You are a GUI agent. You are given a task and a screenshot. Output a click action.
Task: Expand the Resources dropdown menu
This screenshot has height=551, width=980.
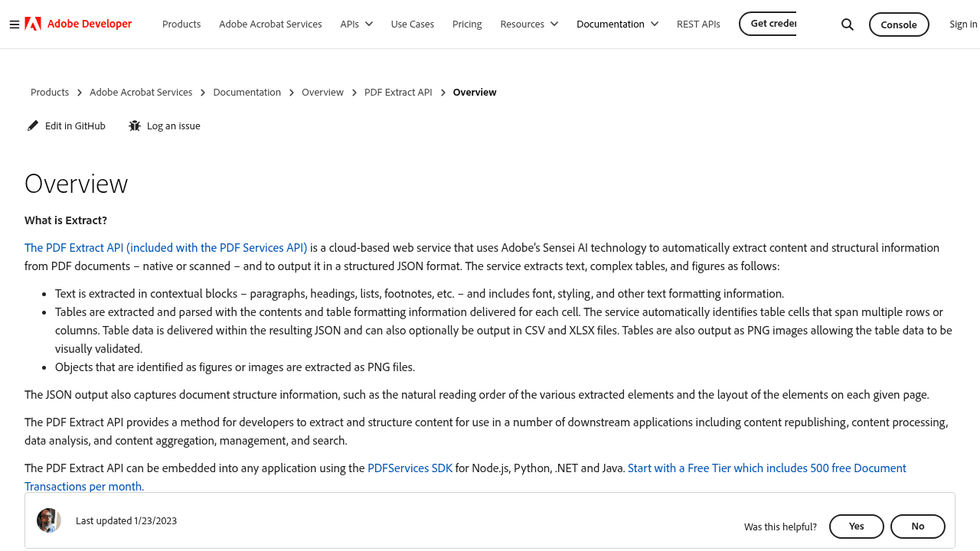coord(530,24)
